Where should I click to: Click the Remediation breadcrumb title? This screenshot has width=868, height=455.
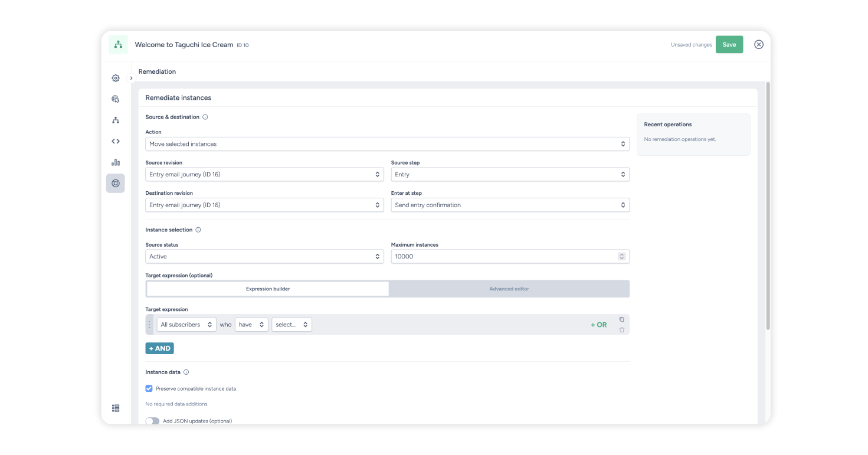coord(158,71)
